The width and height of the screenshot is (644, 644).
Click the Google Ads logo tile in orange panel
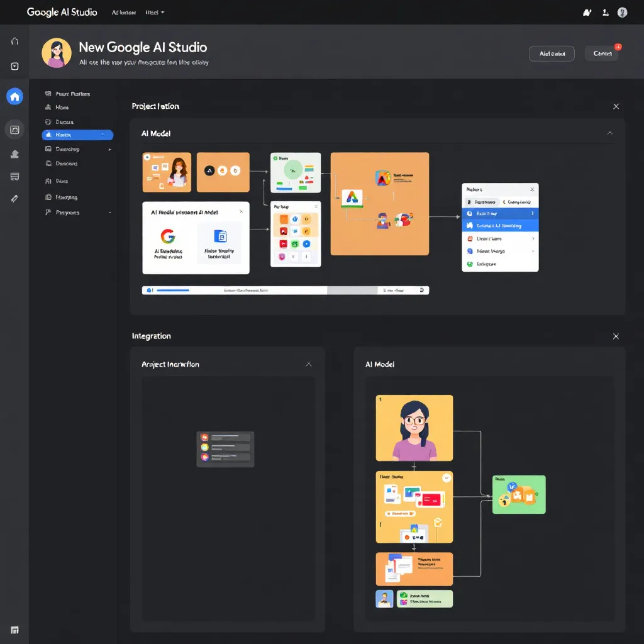pyautogui.click(x=352, y=198)
